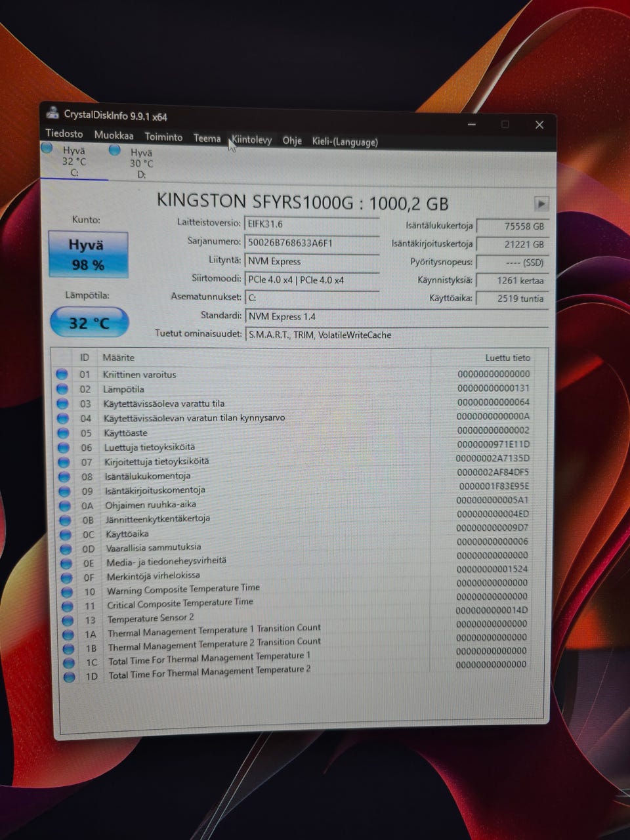Click status circle for Käytettävissäoleva varattu tila row
Image resolution: width=630 pixels, height=840 pixels.
[x=62, y=403]
